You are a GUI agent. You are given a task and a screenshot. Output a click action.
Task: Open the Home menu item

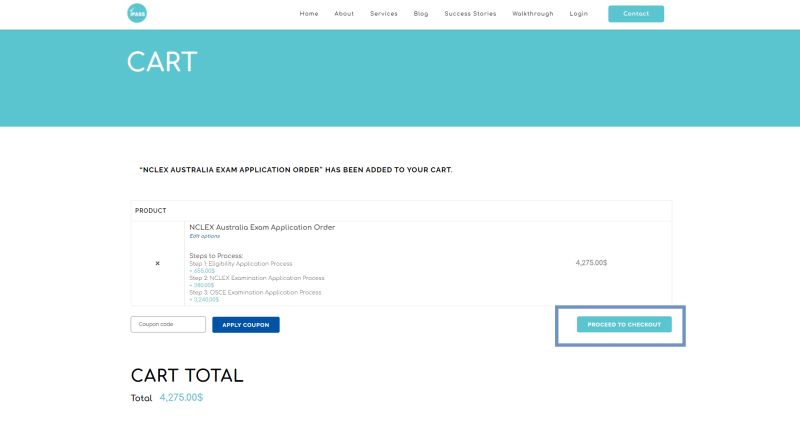309,14
